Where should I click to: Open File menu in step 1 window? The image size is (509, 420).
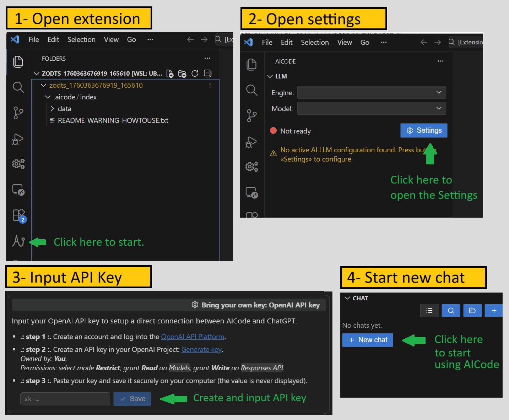tap(34, 39)
